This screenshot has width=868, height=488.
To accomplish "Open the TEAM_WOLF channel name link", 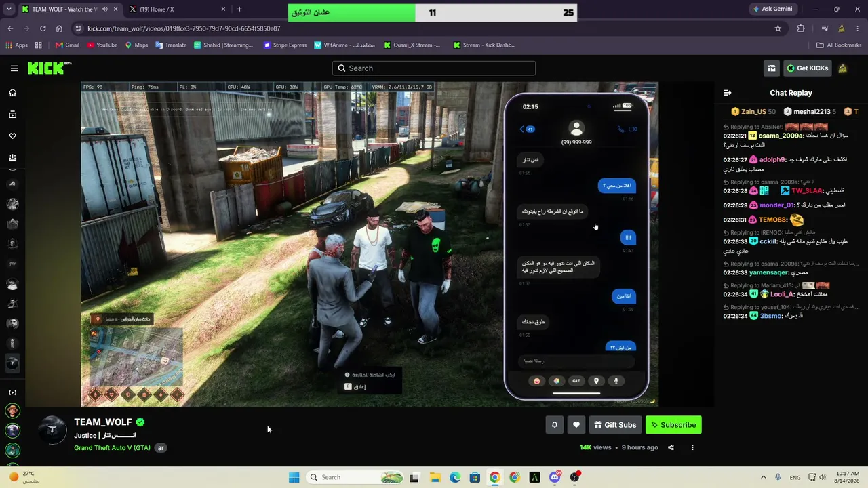I will coord(103,422).
